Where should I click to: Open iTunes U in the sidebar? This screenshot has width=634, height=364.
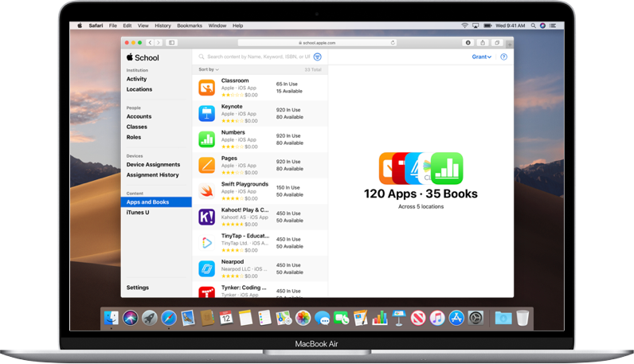tap(138, 213)
